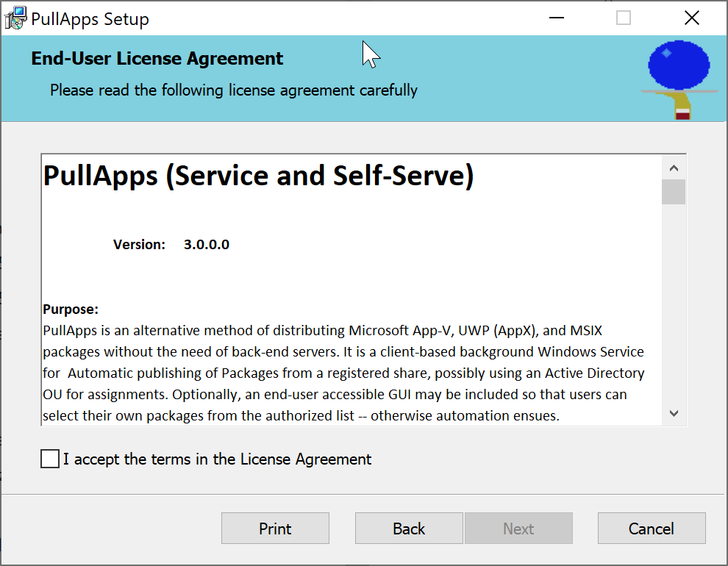Click the 'End-User License Agreement' header text
This screenshot has height=566, width=728.
[x=157, y=59]
